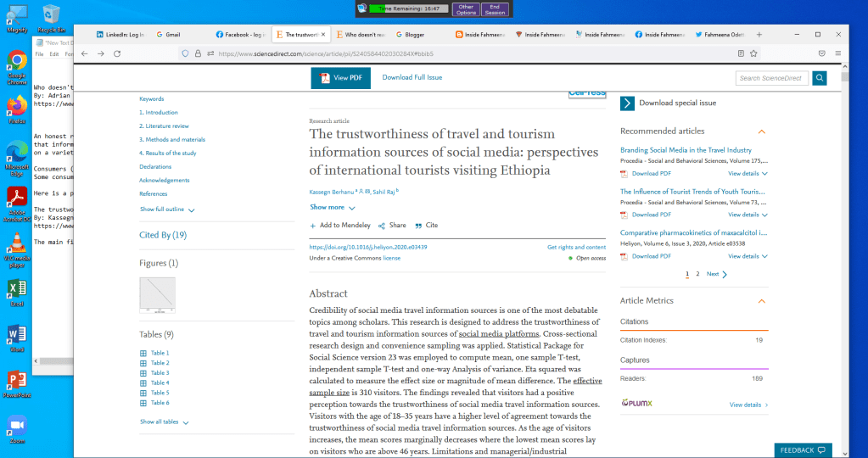
Task: Open the Literature review outline link
Action: click(x=164, y=126)
